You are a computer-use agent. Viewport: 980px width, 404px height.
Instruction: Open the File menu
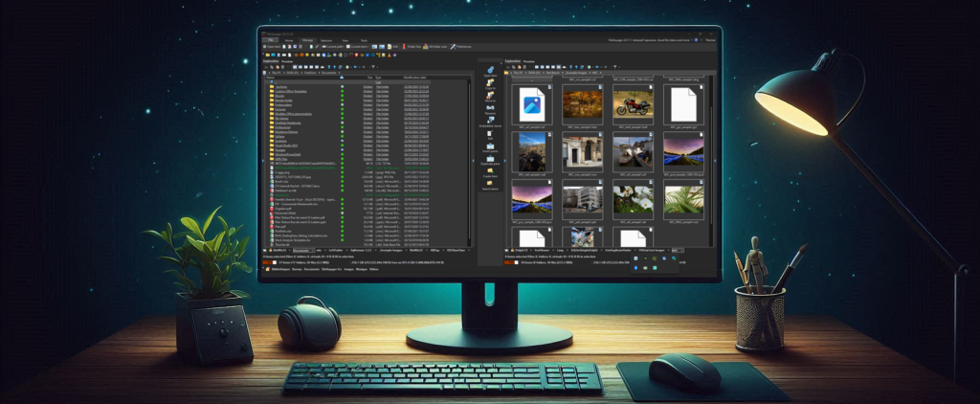[269, 40]
